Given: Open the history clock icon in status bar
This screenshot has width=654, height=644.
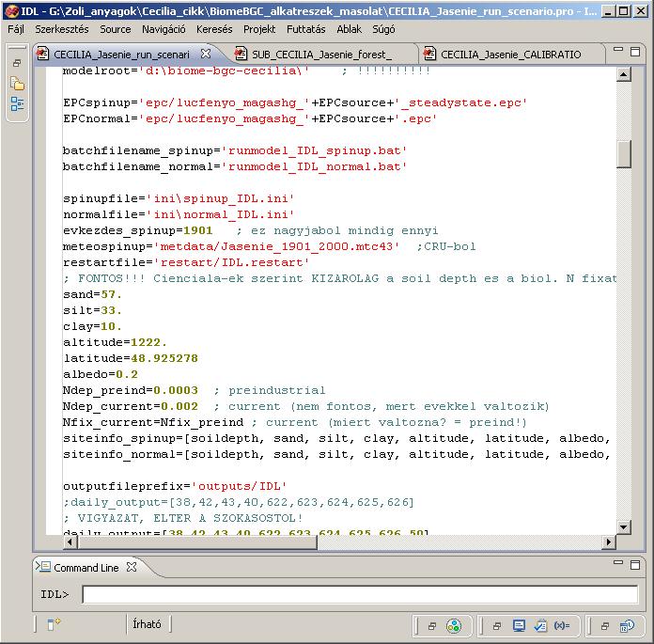Looking at the screenshot, I should coord(627,625).
